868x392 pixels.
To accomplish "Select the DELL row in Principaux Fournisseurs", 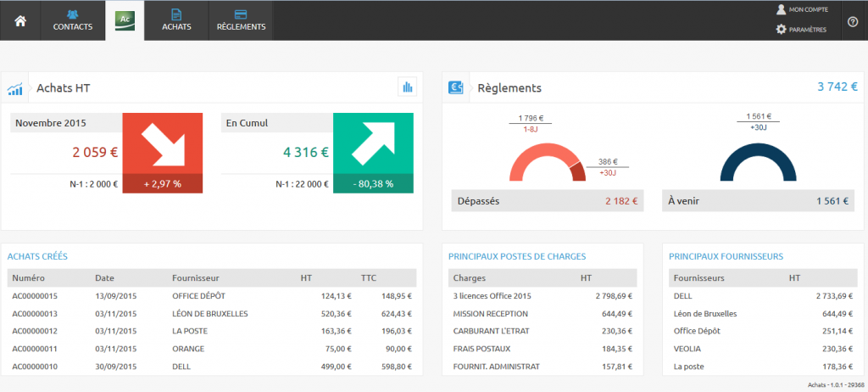I will (683, 296).
